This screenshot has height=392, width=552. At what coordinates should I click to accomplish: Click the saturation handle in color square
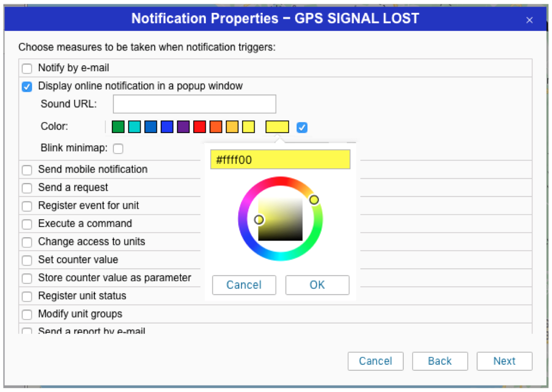click(259, 219)
